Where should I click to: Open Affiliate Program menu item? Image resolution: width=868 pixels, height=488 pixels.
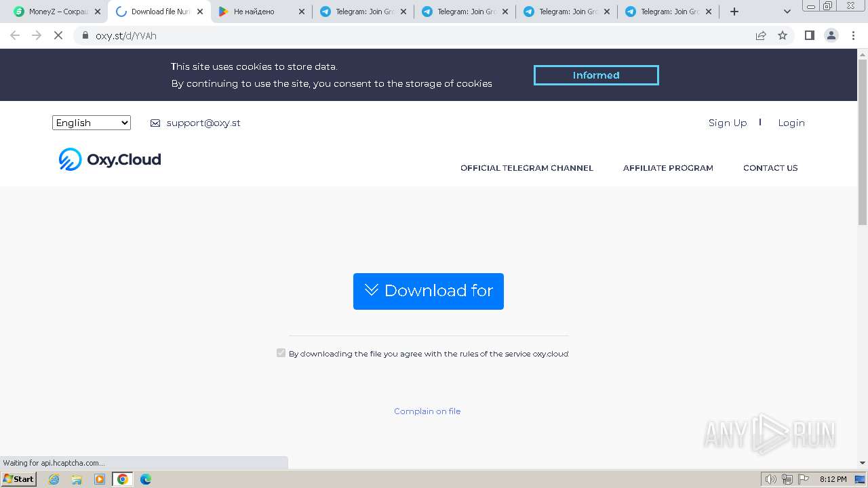pyautogui.click(x=668, y=168)
